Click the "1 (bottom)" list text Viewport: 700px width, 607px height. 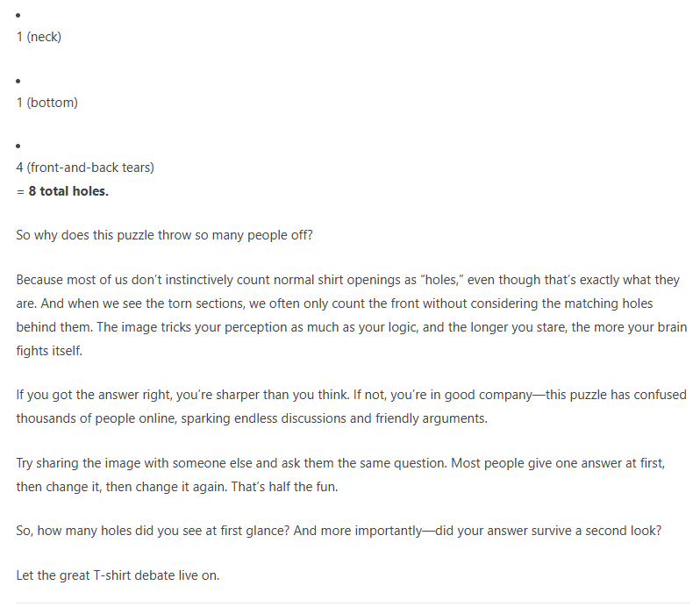[x=47, y=103]
